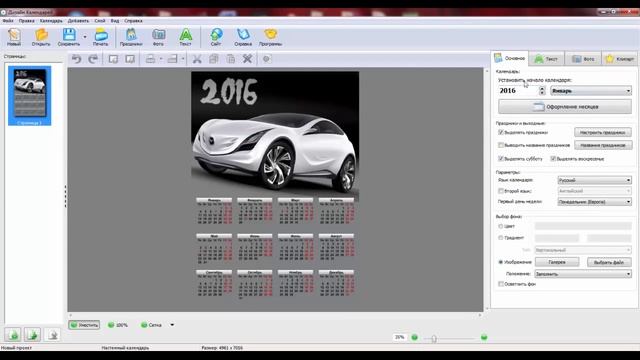Open Язык календаря dropdown showing Русский
Image resolution: width=640 pixels, height=360 pixels.
coord(594,180)
